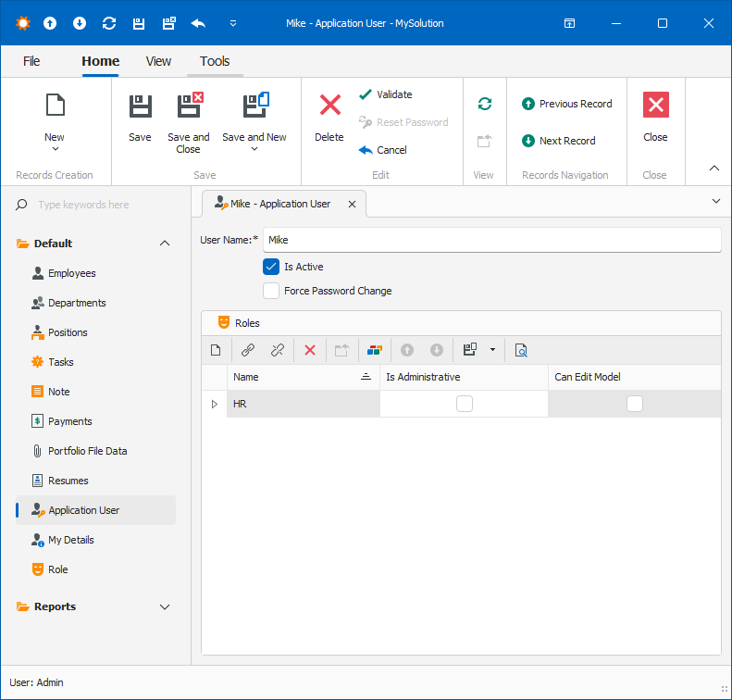Viewport: 732px width, 700px height.
Task: Sort by the Name column header
Action: click(304, 377)
